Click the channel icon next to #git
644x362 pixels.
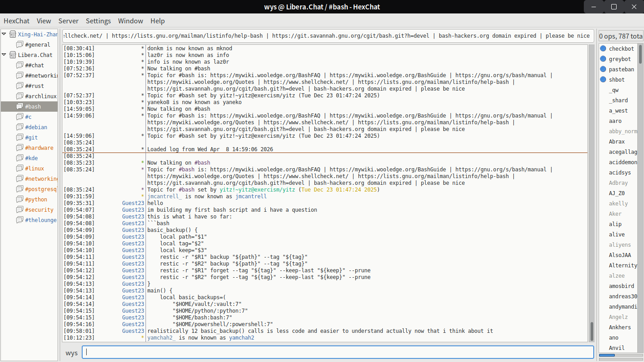(19, 137)
